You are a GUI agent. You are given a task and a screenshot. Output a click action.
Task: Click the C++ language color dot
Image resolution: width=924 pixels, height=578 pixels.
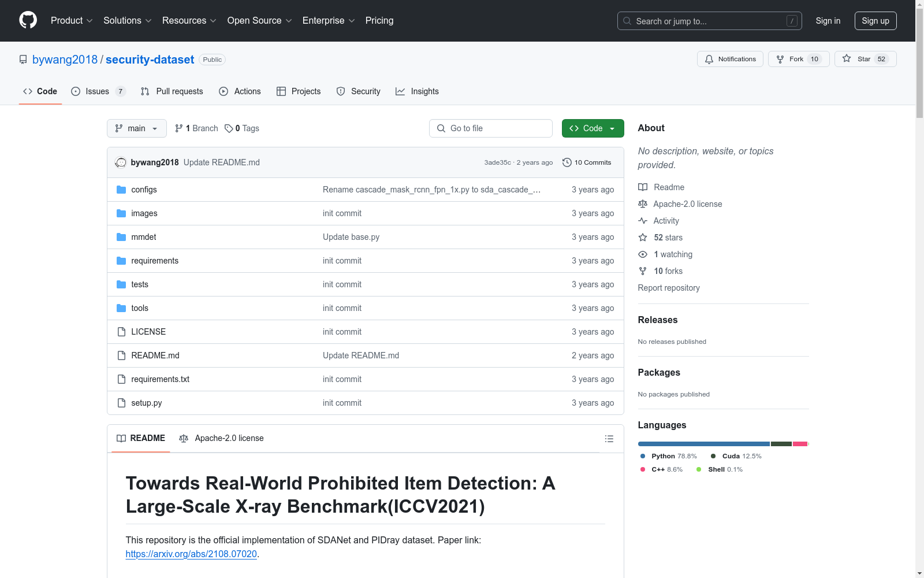tap(643, 469)
